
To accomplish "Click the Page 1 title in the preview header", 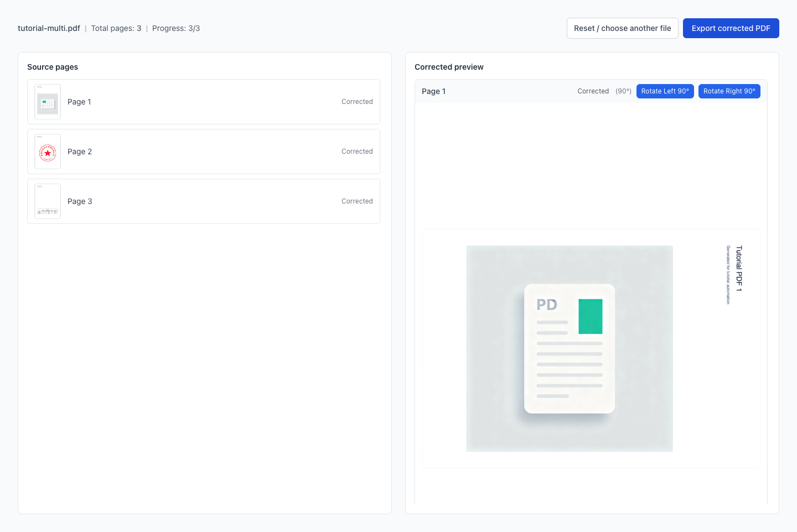I will [x=433, y=91].
